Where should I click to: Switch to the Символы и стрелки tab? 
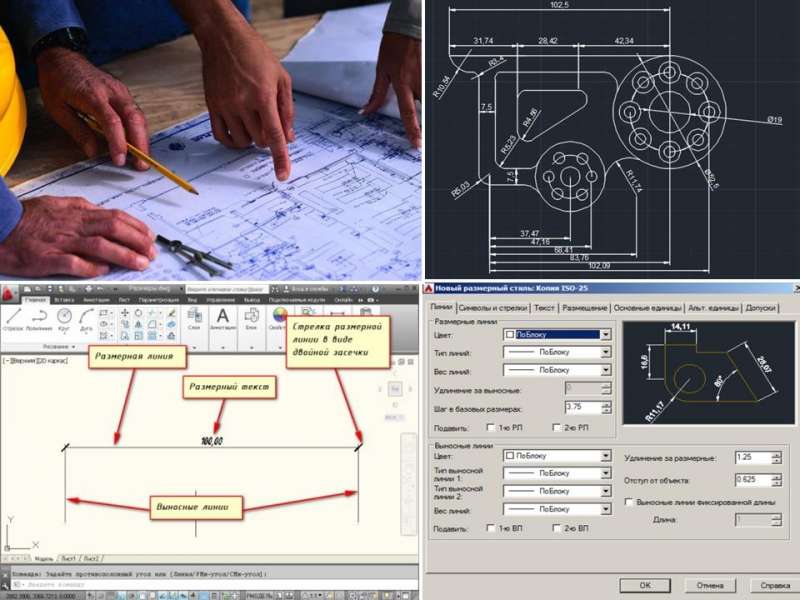click(x=492, y=308)
